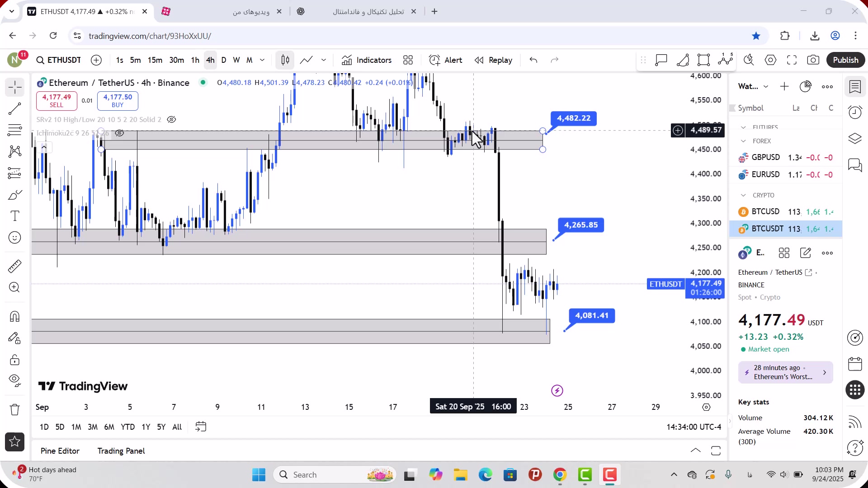Select the brush drawing tool
The image size is (868, 488).
pyautogui.click(x=14, y=195)
